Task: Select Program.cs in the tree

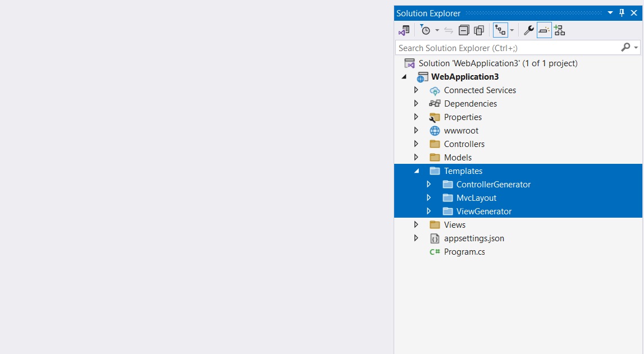Action: (464, 252)
